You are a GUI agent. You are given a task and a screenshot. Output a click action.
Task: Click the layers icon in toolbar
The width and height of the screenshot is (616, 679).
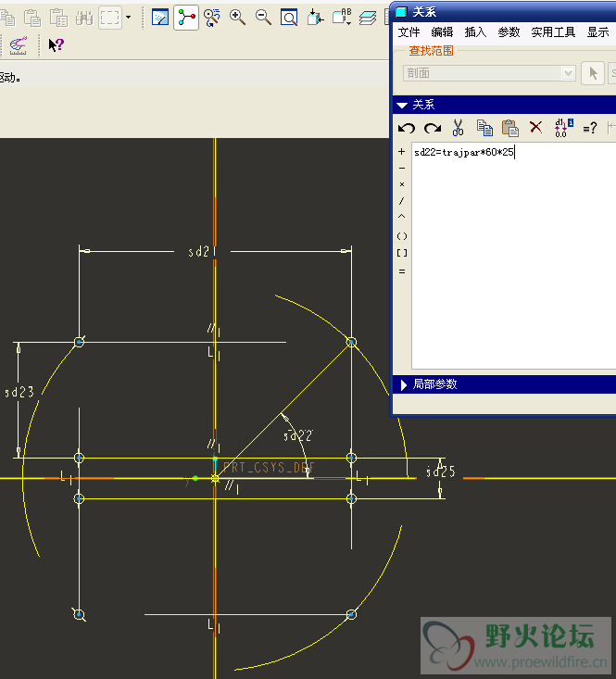[x=368, y=18]
